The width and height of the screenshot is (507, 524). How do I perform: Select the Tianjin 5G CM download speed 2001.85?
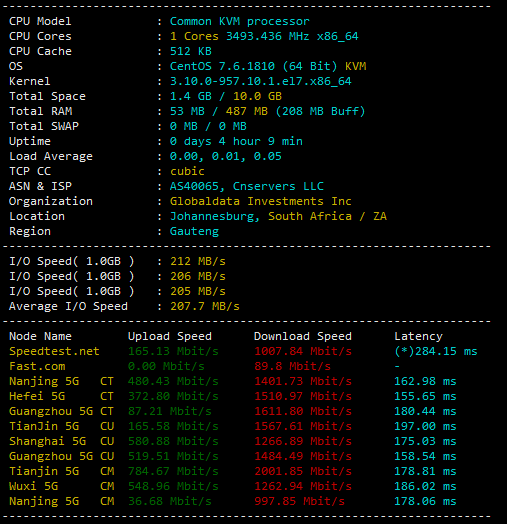pos(303,472)
